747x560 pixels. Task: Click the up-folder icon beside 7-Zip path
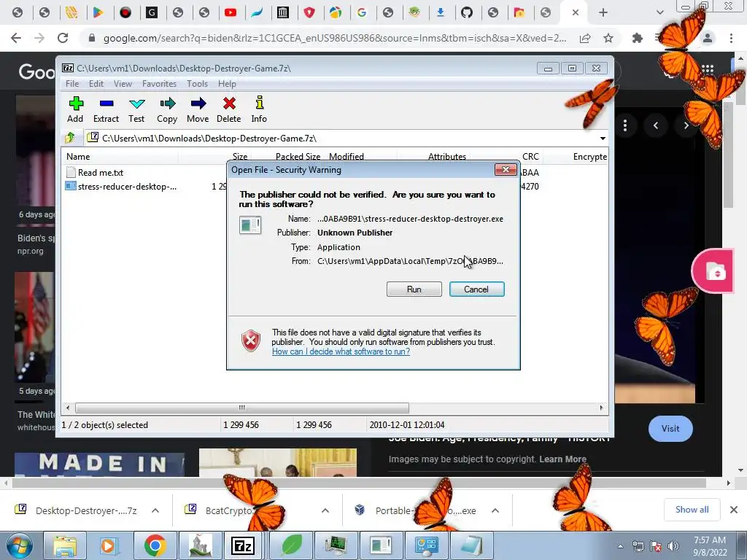[70, 138]
